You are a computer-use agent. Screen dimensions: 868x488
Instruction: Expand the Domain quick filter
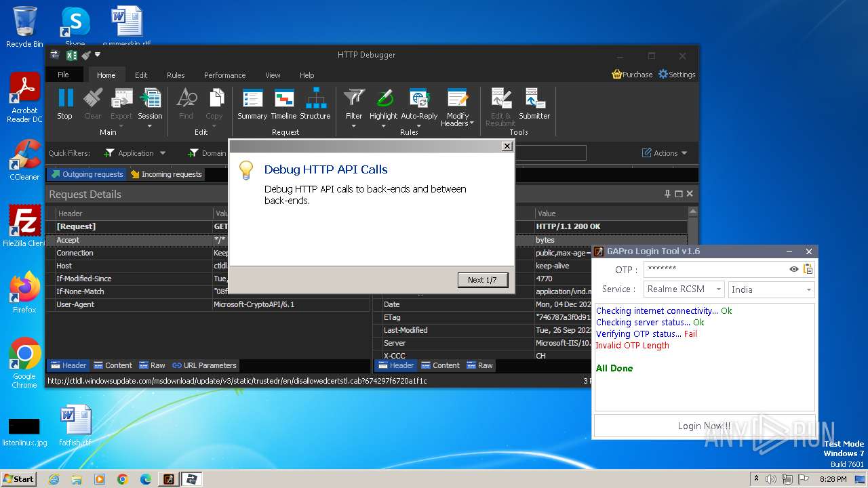(208, 153)
